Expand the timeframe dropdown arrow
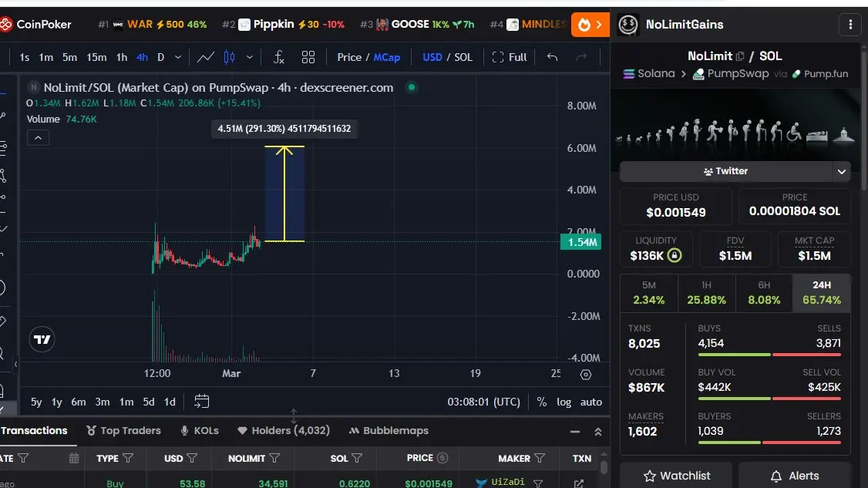The image size is (868, 488). [178, 57]
